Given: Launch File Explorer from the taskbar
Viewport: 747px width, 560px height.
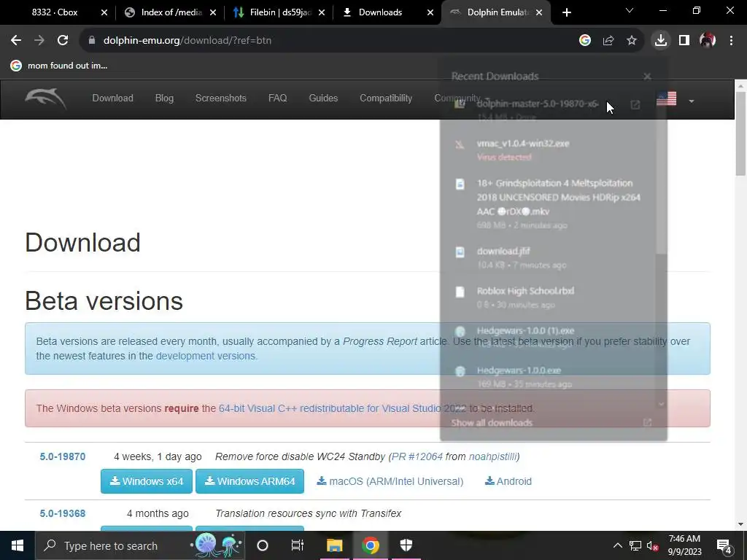Looking at the screenshot, I should pyautogui.click(x=334, y=545).
